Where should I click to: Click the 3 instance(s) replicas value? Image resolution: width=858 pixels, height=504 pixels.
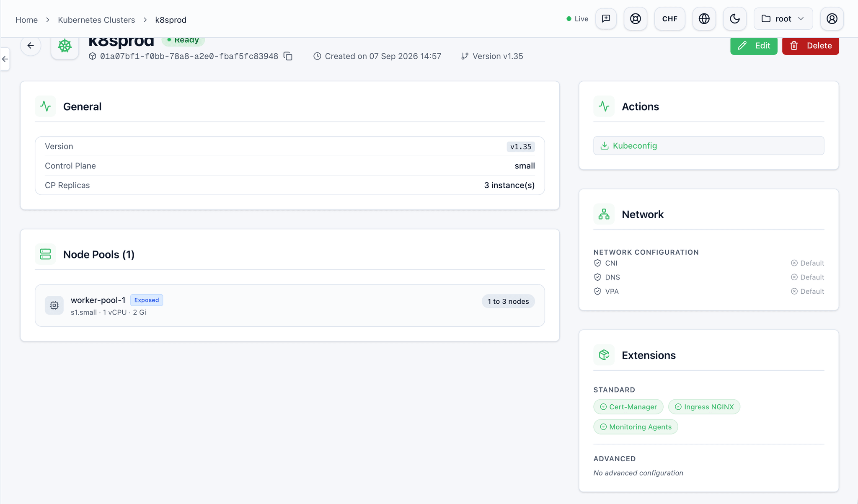509,185
